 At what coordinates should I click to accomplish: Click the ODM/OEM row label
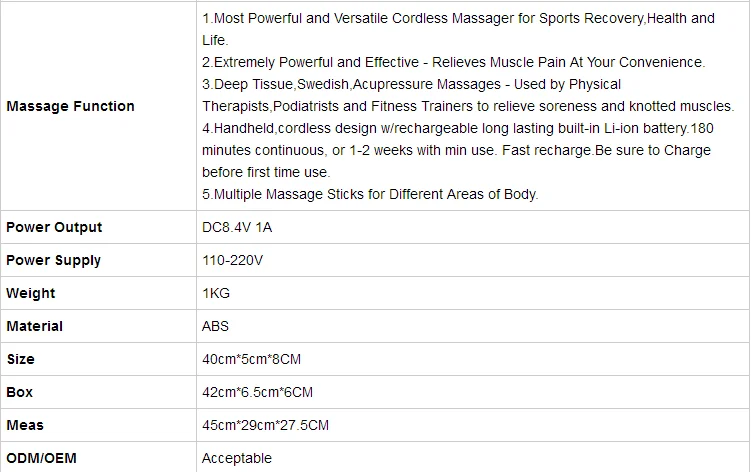[41, 458]
